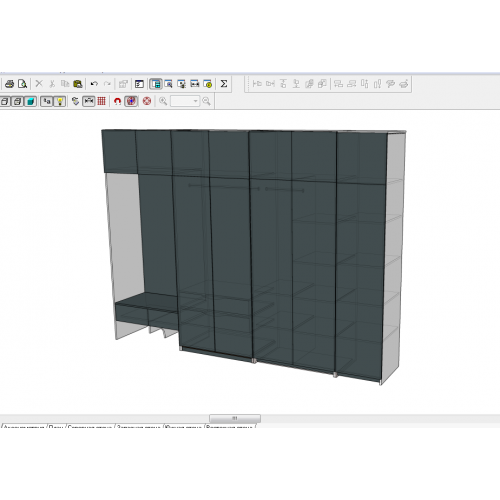This screenshot has height=500, width=500.
Task: Click the zoom out magnifier icon
Action: coord(207,101)
